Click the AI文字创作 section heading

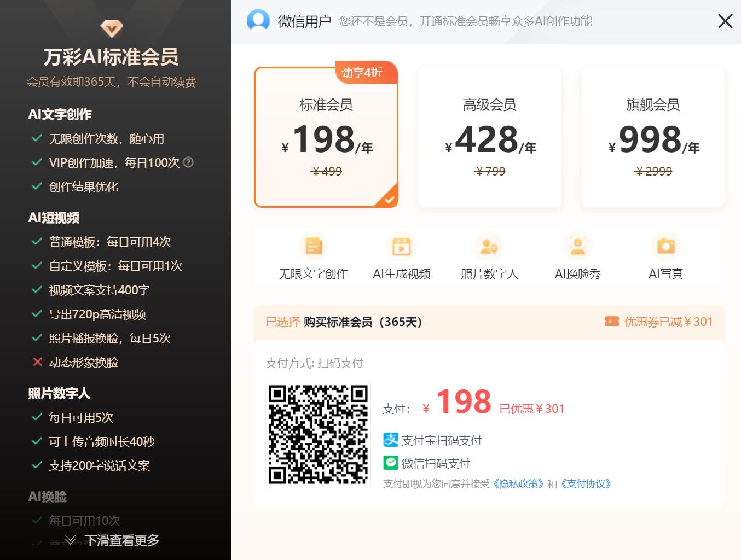click(x=60, y=114)
